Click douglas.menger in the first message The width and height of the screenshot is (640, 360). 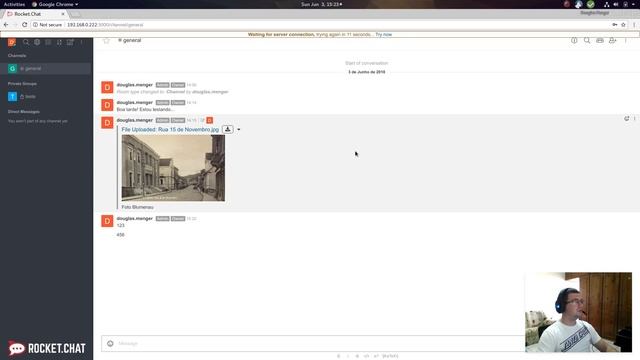[135, 85]
